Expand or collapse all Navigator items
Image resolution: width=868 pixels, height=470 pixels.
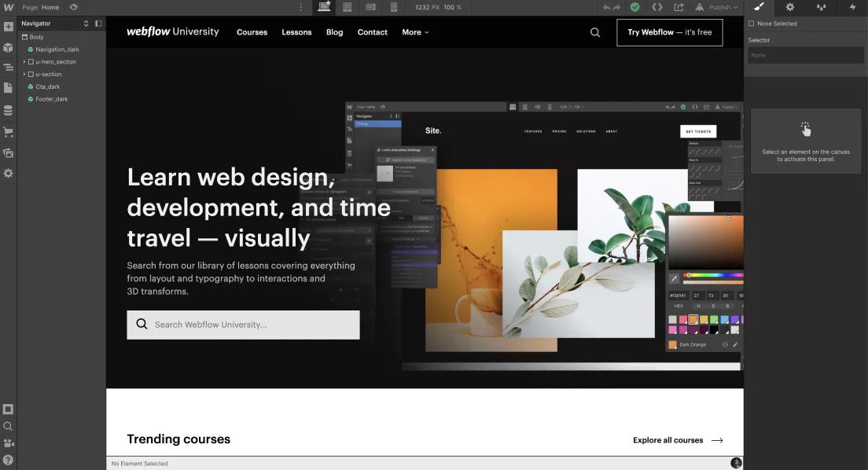86,24
